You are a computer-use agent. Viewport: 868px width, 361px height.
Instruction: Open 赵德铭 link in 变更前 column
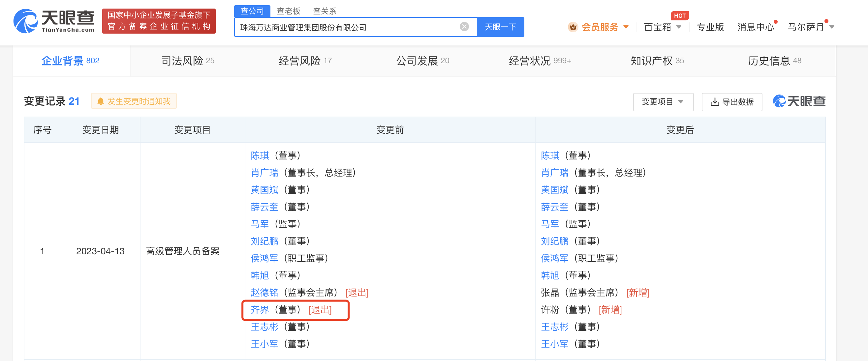click(x=264, y=293)
